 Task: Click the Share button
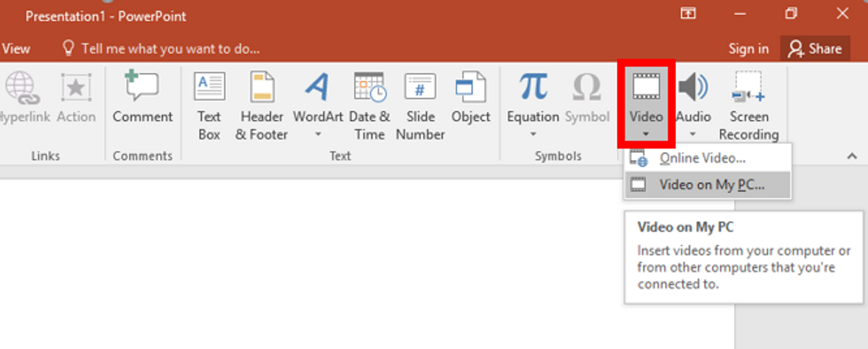(815, 49)
